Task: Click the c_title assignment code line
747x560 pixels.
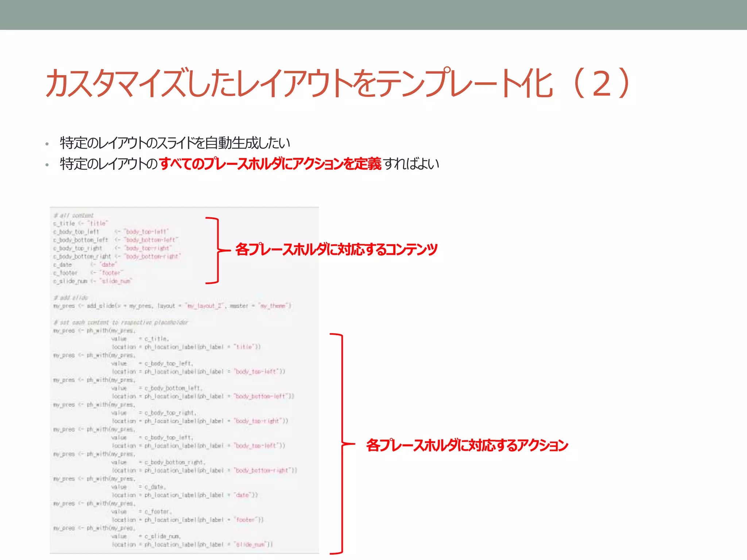Action: [x=81, y=223]
